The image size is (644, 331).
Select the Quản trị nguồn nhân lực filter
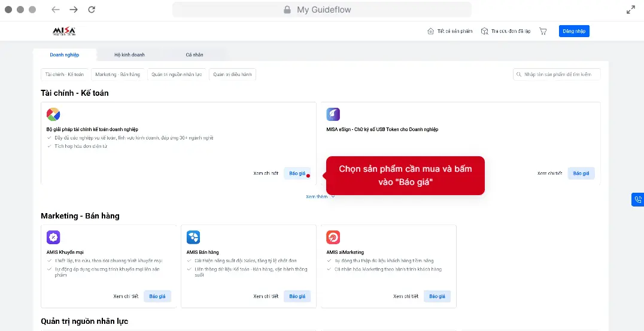click(177, 74)
